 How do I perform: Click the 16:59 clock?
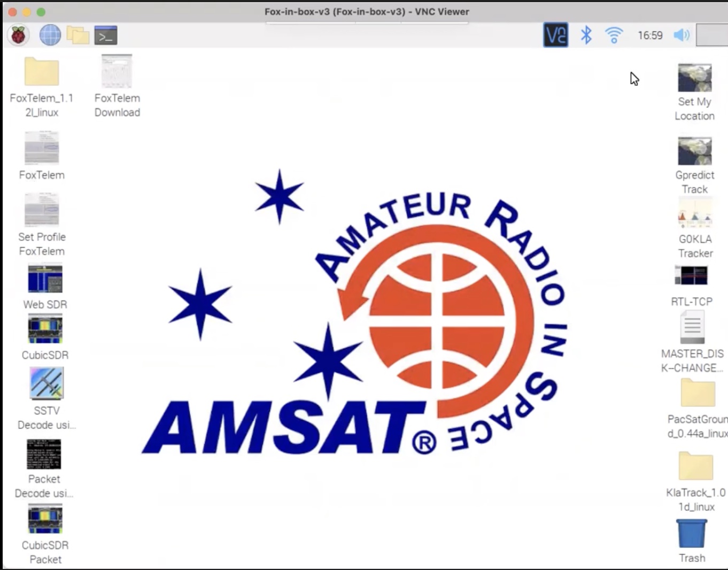[650, 35]
